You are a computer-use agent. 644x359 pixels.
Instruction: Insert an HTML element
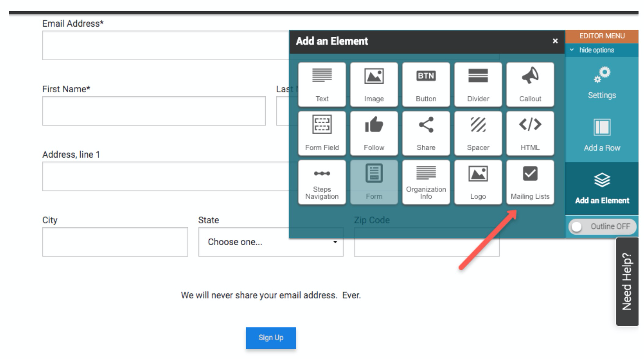[530, 133]
